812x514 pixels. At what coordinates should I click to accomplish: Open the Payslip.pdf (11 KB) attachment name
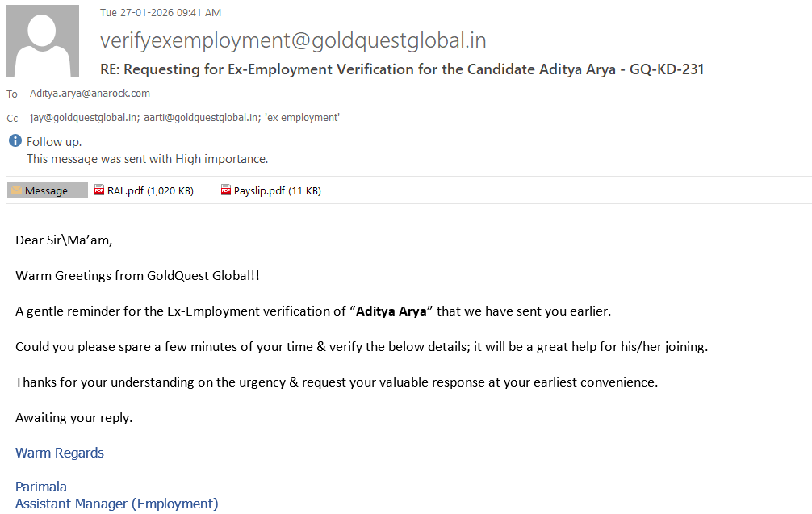pos(277,191)
